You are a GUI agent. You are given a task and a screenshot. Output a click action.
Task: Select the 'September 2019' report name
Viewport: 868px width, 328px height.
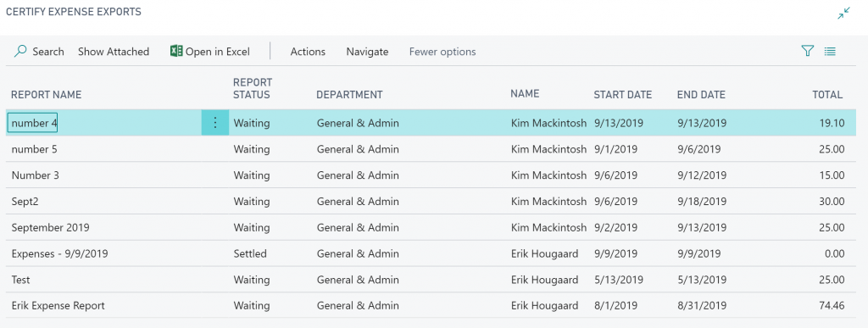point(50,227)
